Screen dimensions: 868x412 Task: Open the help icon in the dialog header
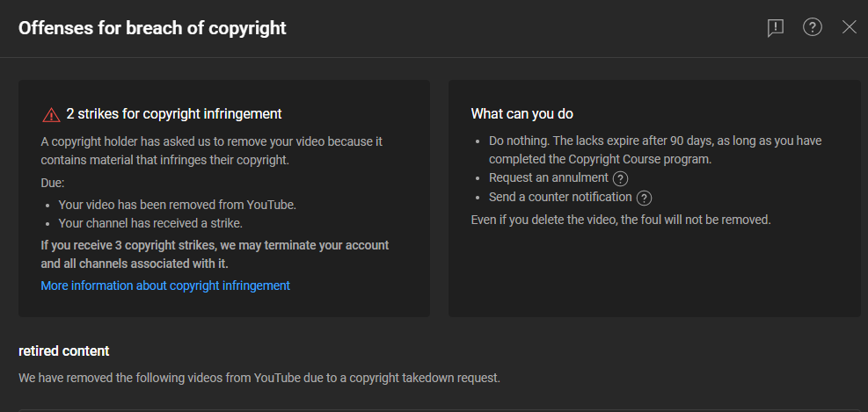click(812, 27)
